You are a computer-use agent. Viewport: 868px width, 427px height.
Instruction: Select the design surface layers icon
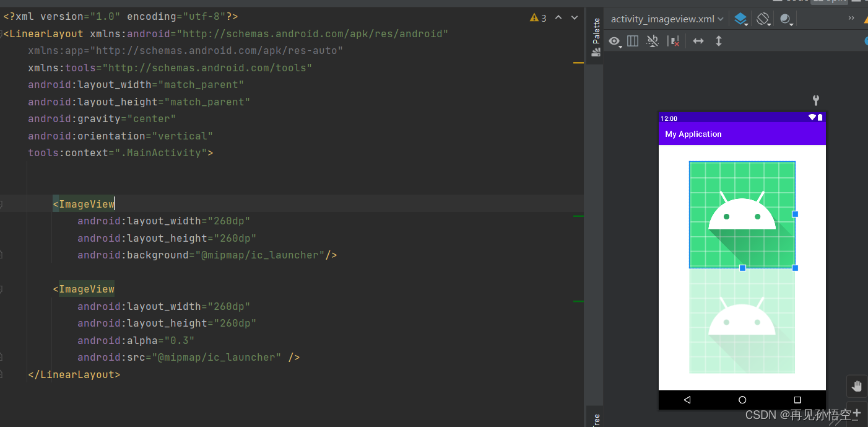tap(740, 19)
